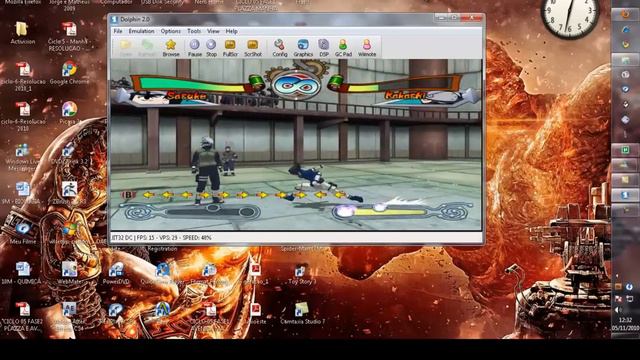This screenshot has width=640, height=360.
Task: Select the ciclo-6-Resolucao 2010 PDF
Action: coord(23,117)
